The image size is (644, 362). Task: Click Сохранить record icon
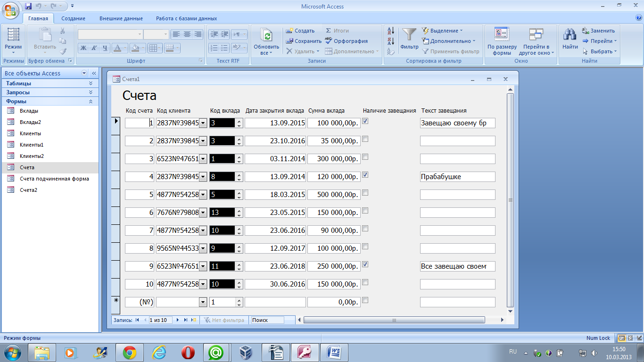pyautogui.click(x=304, y=41)
